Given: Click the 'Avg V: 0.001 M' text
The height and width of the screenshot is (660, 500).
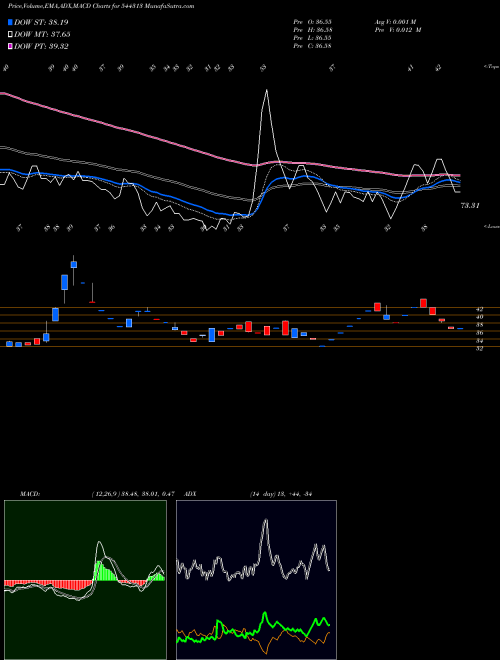Looking at the screenshot, I should pyautogui.click(x=395, y=22).
